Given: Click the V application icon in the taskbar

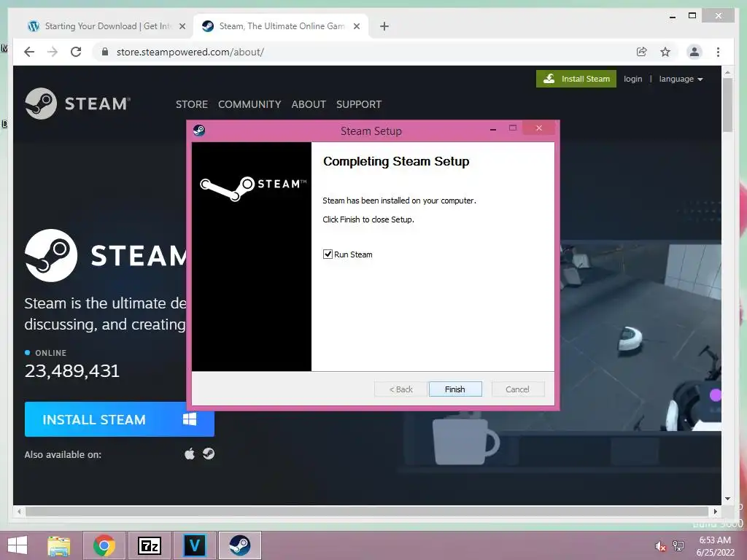Looking at the screenshot, I should coord(194,545).
